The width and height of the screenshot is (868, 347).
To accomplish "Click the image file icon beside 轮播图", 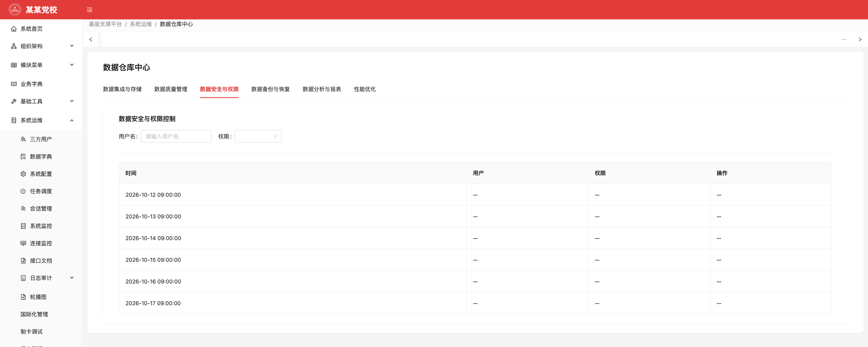I will pos(23,297).
